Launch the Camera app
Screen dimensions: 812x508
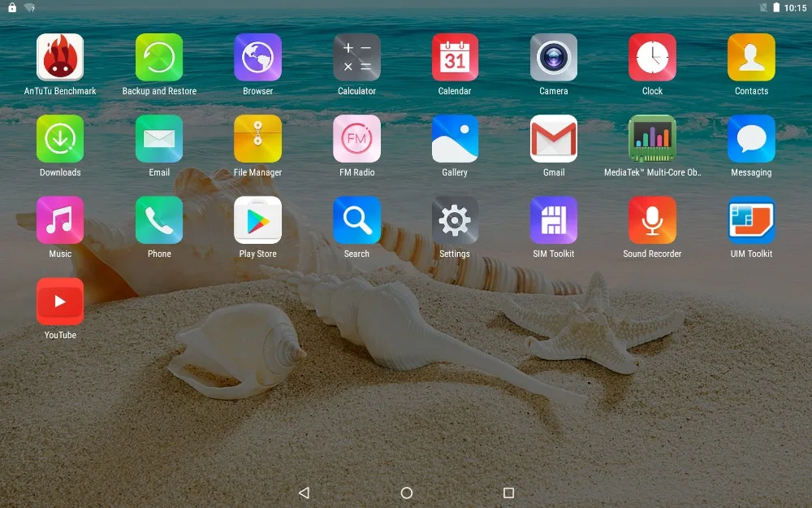point(554,58)
